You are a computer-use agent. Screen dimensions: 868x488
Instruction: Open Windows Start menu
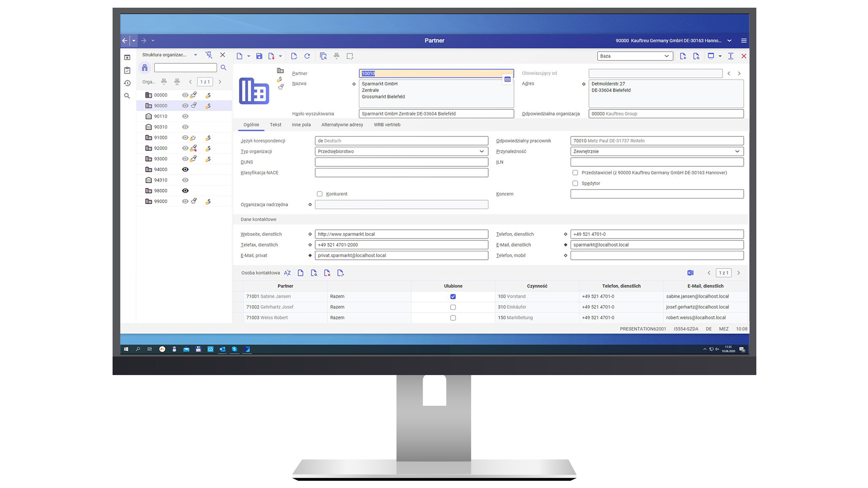[x=126, y=349]
